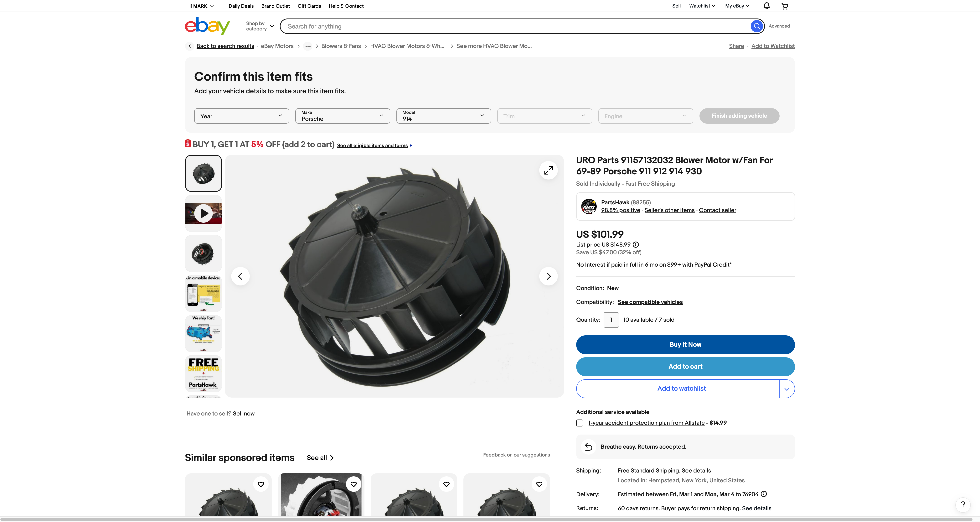Open Daily Deals in top menu
980x522 pixels.
(241, 6)
